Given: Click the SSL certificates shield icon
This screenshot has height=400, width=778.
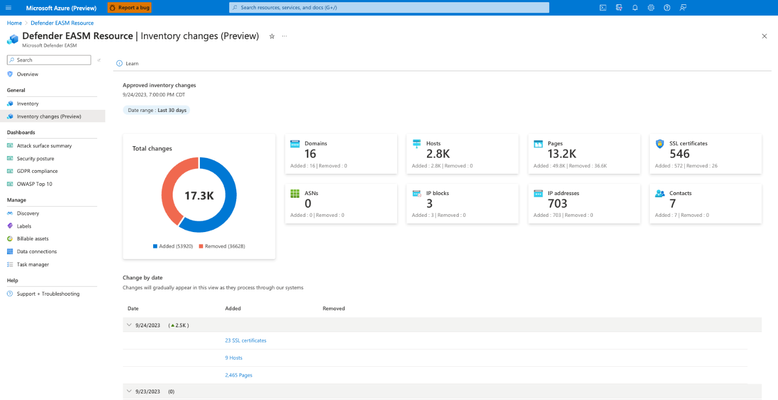Looking at the screenshot, I should pyautogui.click(x=660, y=144).
